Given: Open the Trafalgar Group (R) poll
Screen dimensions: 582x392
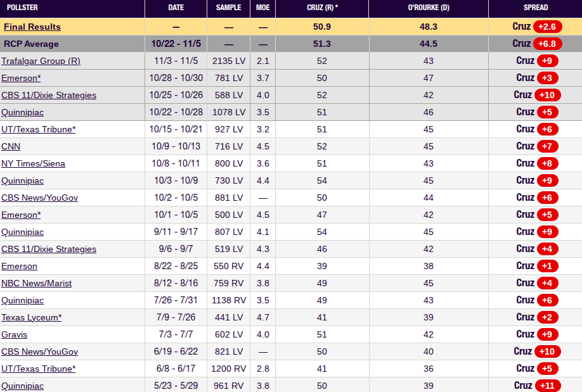Looking at the screenshot, I should pos(41,61).
